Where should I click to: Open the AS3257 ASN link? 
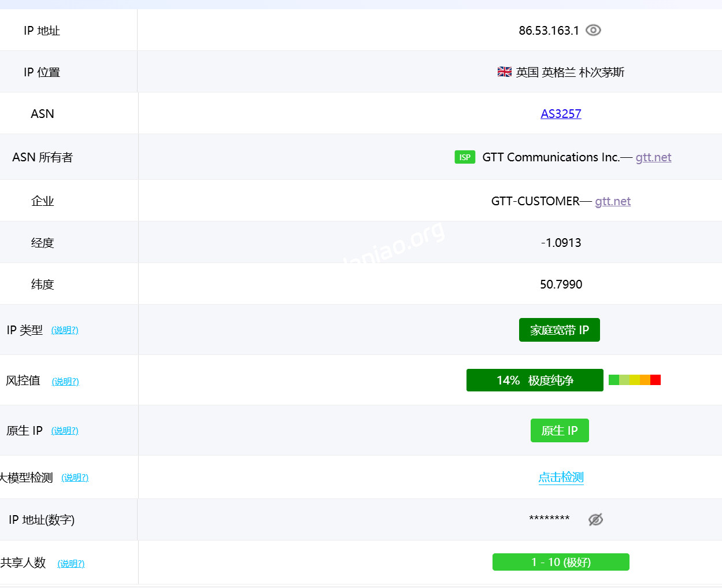(x=561, y=114)
